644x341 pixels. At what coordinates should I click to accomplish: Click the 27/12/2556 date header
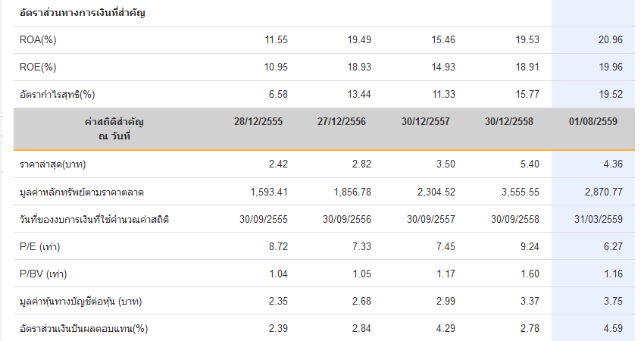341,121
